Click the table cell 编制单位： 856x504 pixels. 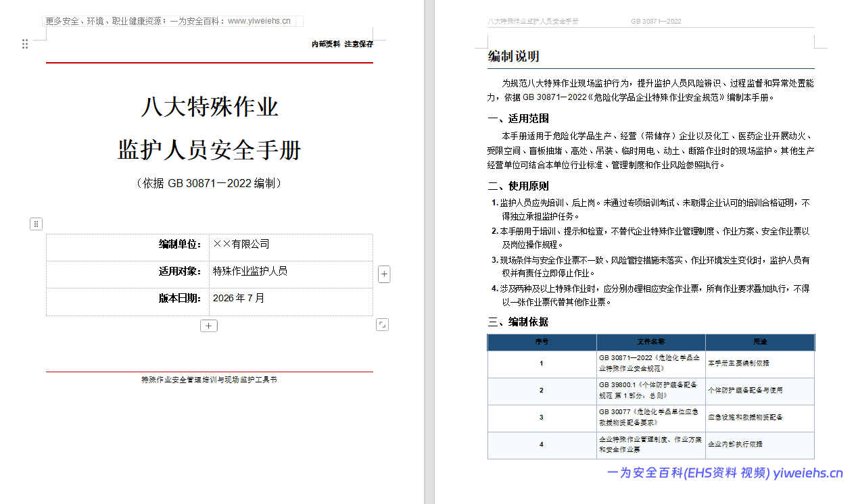128,247
